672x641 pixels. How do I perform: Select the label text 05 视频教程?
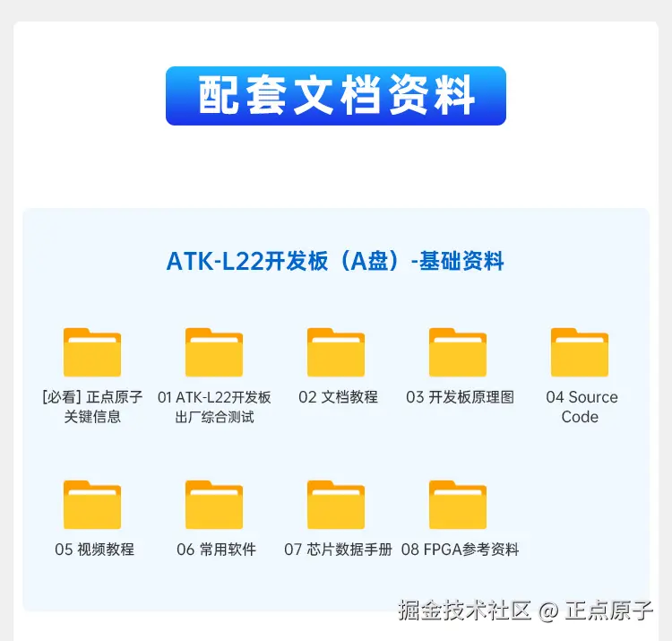94,550
